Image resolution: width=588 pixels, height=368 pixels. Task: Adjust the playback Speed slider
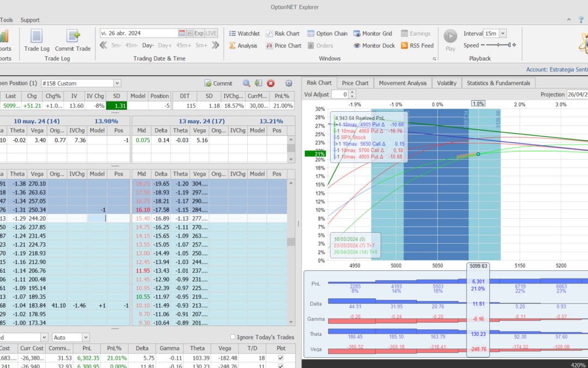pos(499,45)
